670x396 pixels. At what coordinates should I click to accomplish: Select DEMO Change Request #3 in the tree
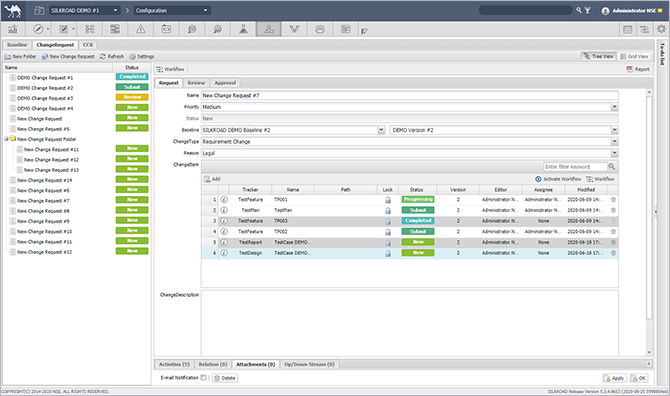pyautogui.click(x=45, y=98)
